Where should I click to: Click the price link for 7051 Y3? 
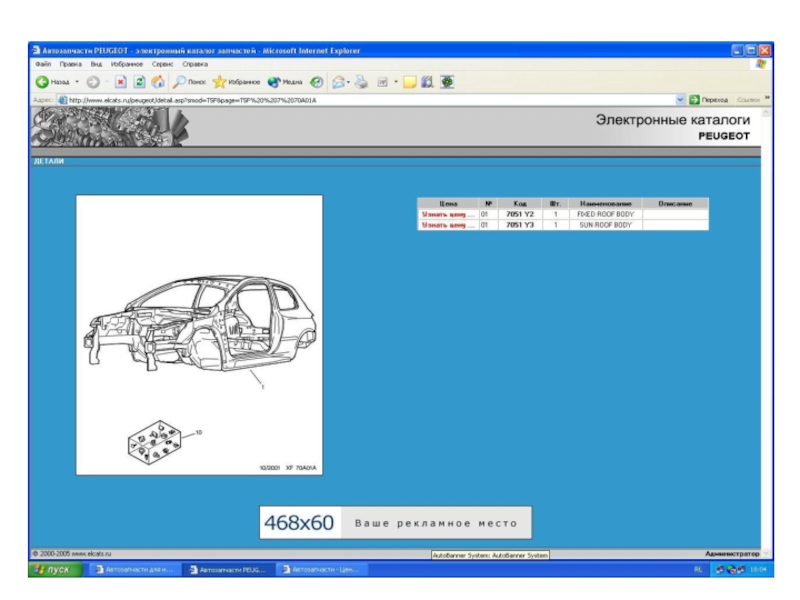pos(447,225)
